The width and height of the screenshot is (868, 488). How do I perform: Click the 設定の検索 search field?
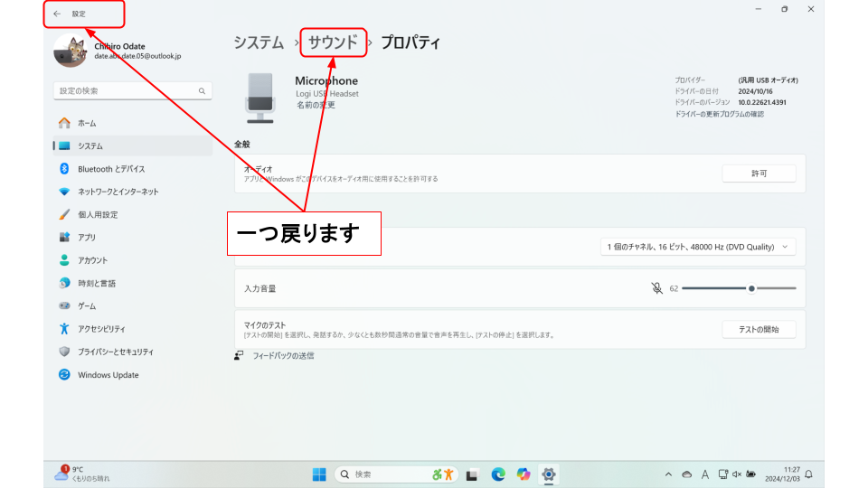[x=127, y=91]
